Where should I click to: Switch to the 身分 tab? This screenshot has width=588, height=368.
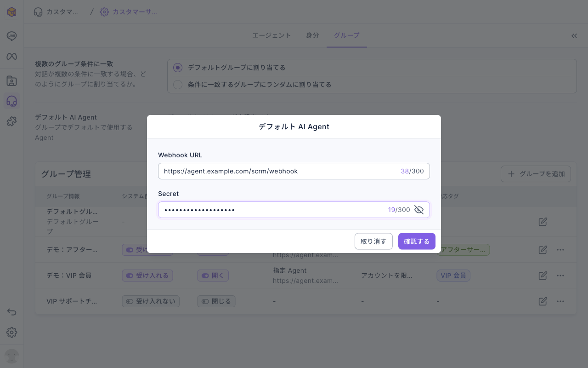click(312, 35)
